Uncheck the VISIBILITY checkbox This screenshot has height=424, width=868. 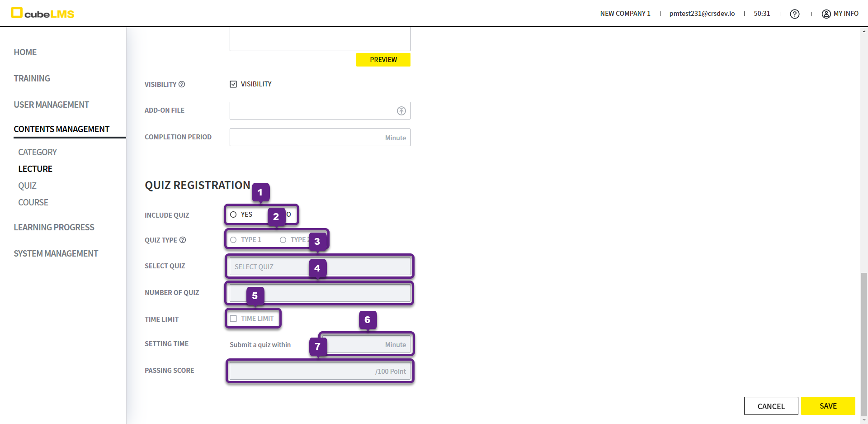(x=233, y=84)
